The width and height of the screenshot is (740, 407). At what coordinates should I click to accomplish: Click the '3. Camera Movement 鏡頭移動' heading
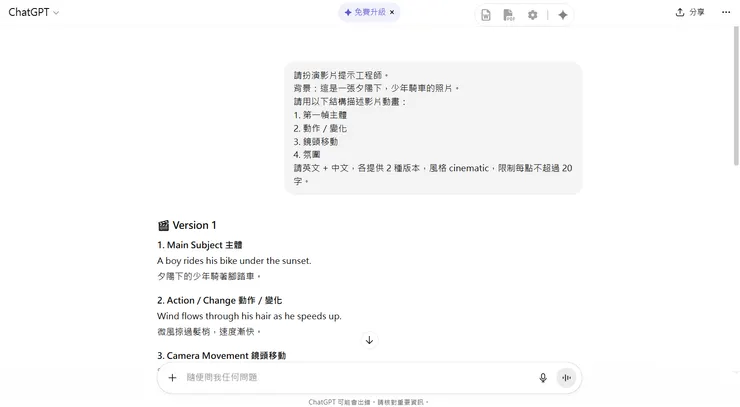point(221,356)
